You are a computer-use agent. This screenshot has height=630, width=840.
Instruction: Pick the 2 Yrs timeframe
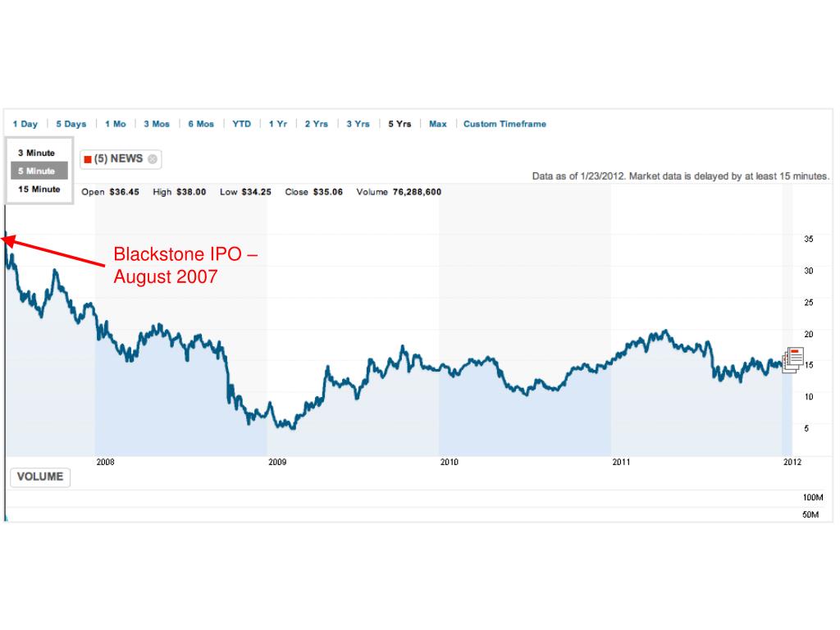(x=317, y=124)
